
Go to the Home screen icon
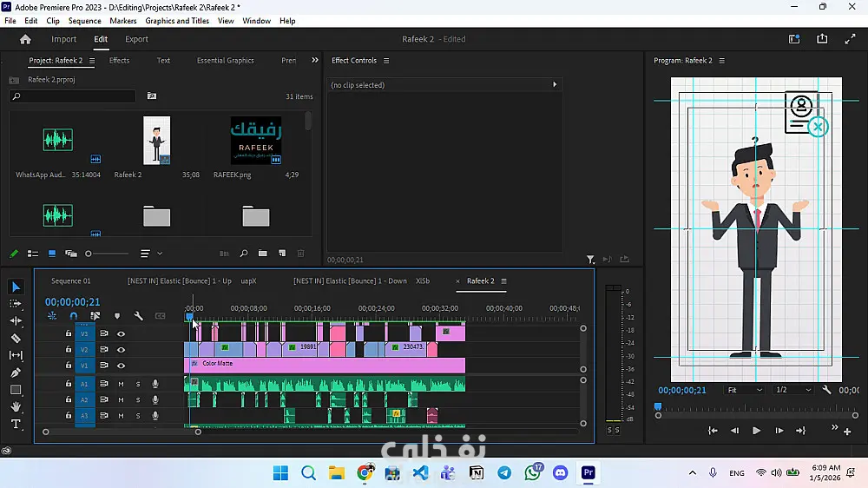25,39
